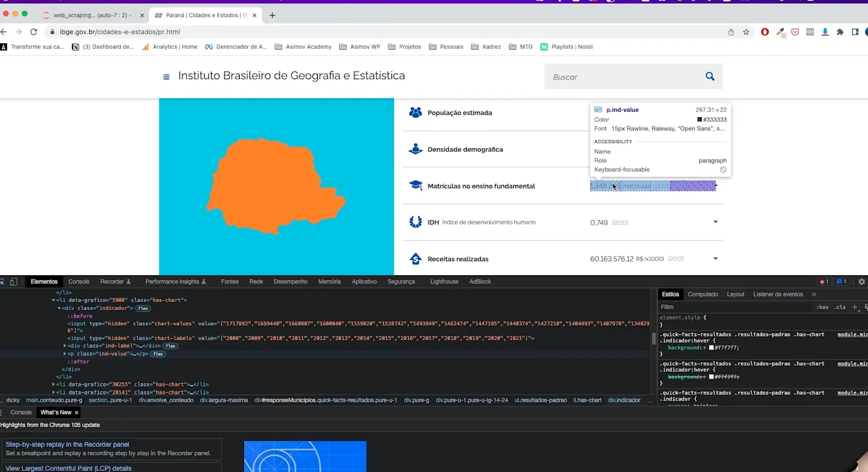
Task: Bookmark this page with the star icon
Action: point(746,32)
